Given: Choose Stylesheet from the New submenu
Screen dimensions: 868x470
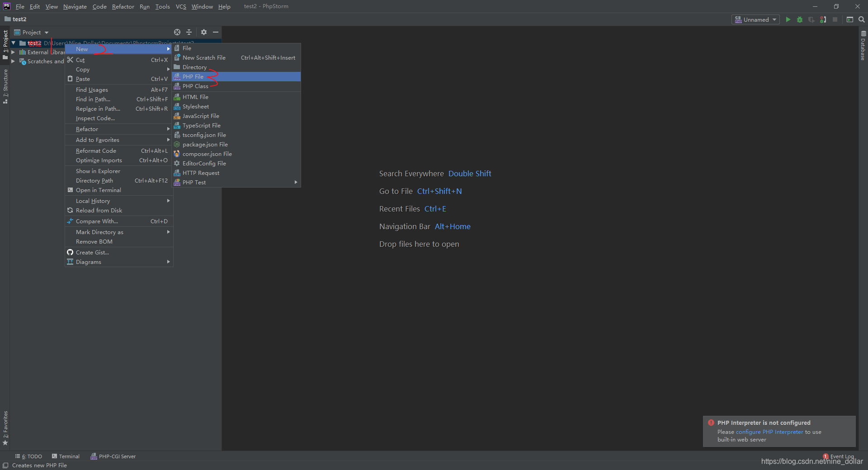Looking at the screenshot, I should (236, 107).
